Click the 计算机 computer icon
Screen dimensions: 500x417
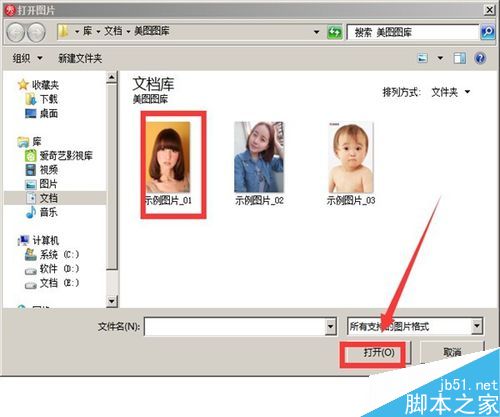tap(23, 240)
